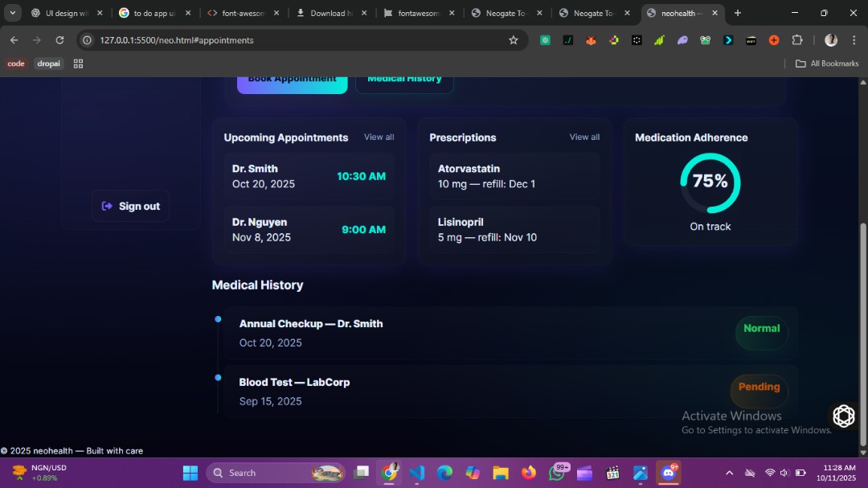Open a new browser tab
Screen dimensions: 868x488
[x=737, y=13]
